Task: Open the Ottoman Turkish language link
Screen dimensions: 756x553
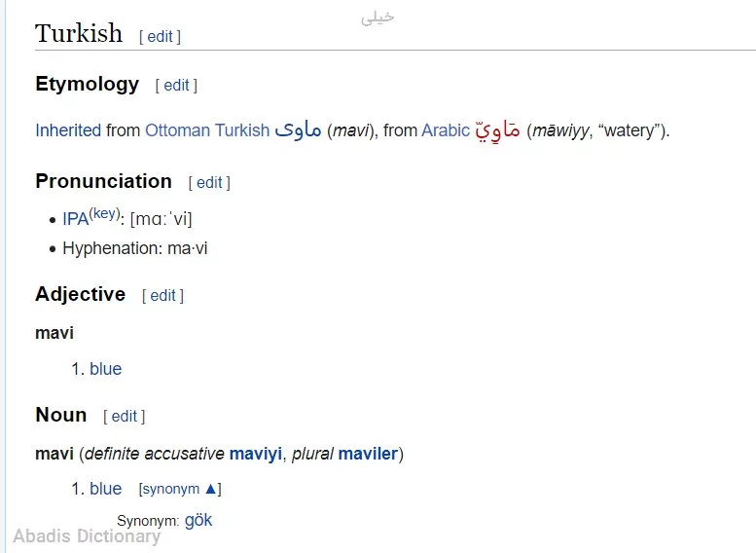Action: [207, 130]
